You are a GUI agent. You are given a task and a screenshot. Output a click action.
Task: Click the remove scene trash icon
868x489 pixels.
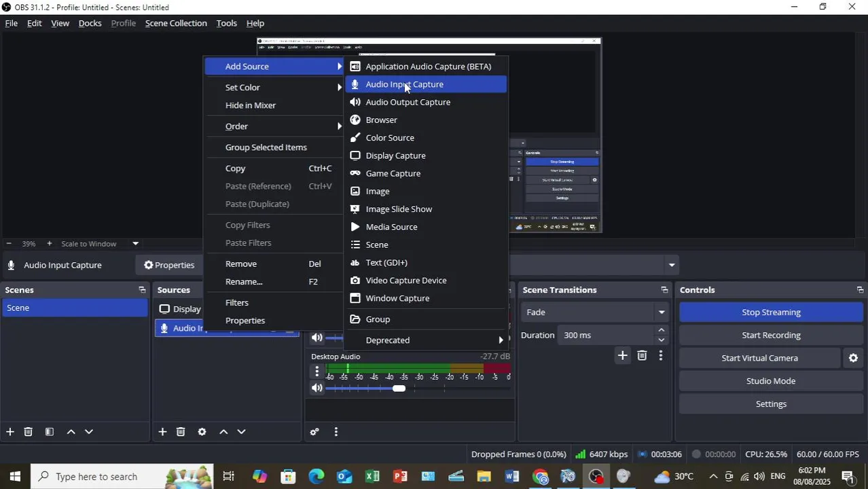29,432
